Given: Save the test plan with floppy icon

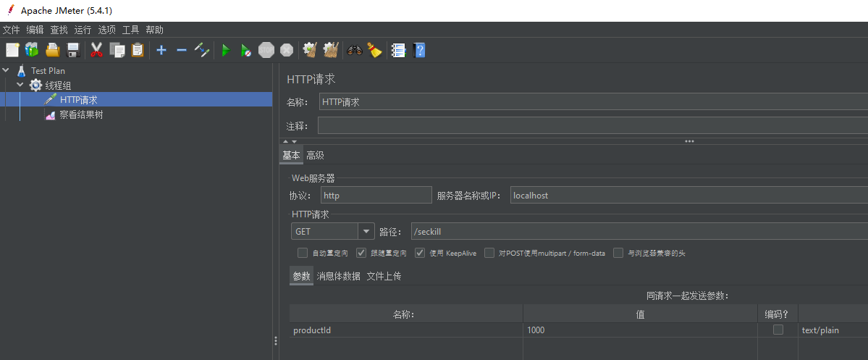Looking at the screenshot, I should [74, 51].
